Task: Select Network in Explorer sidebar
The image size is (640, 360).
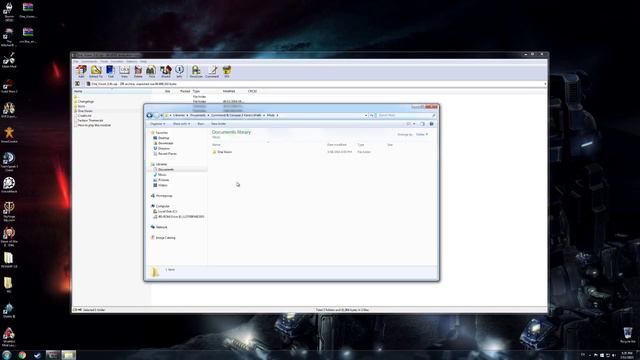Action: click(161, 227)
